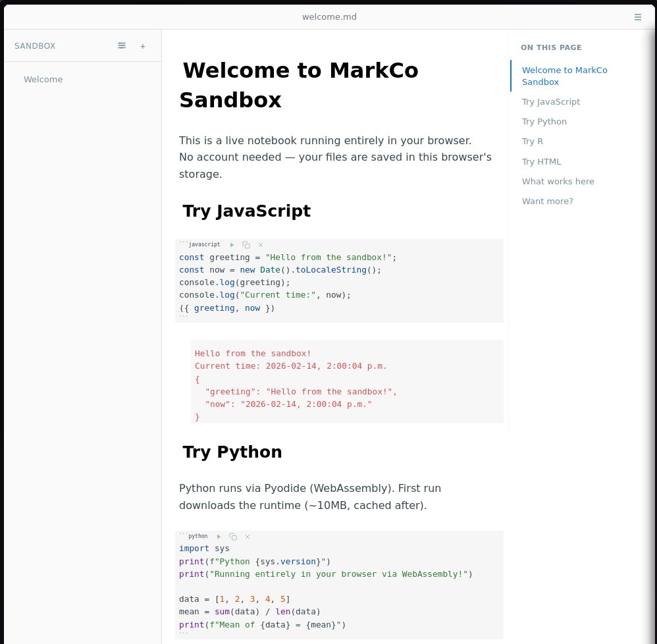Click the data = [1, 2, 3, 4, 5] line
The height and width of the screenshot is (644, 657).
tap(234, 599)
